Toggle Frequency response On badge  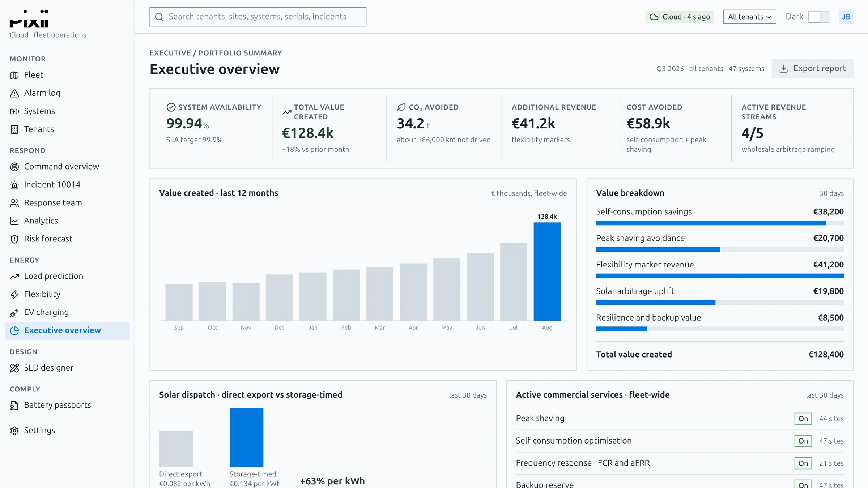tap(803, 463)
